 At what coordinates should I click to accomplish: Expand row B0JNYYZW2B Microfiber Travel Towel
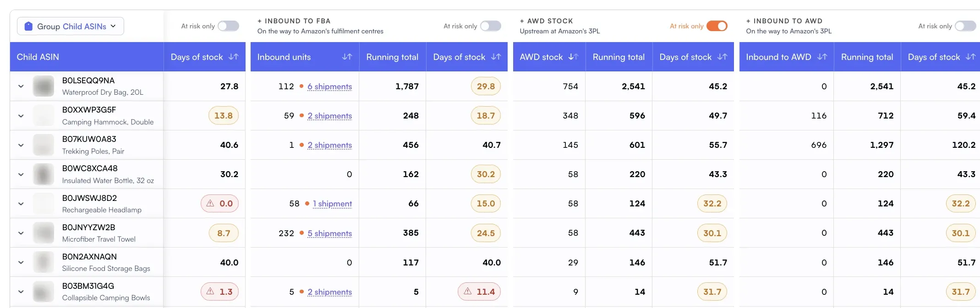point(21,233)
